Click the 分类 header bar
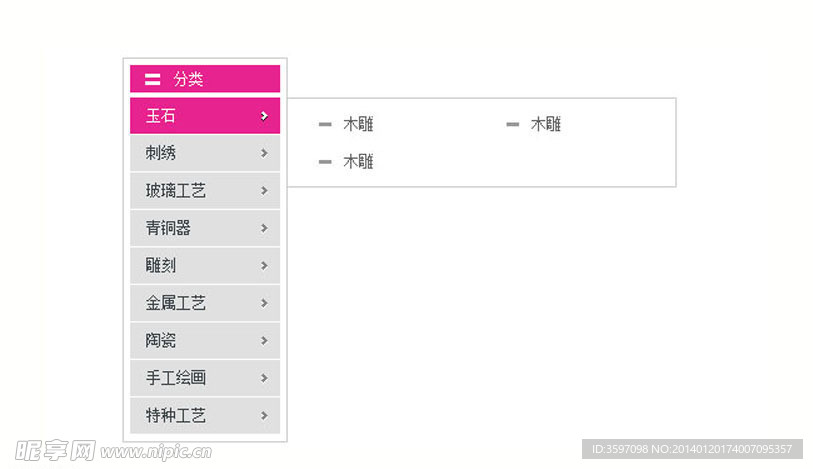The image size is (813, 469). coord(205,79)
